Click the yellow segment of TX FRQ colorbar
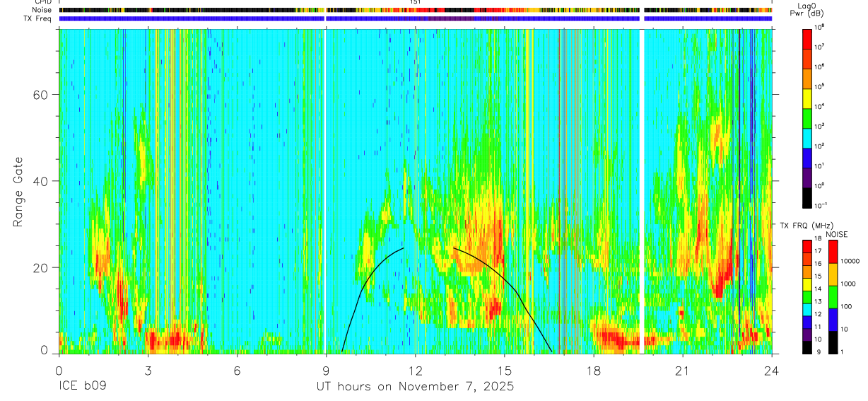 [x=807, y=284]
